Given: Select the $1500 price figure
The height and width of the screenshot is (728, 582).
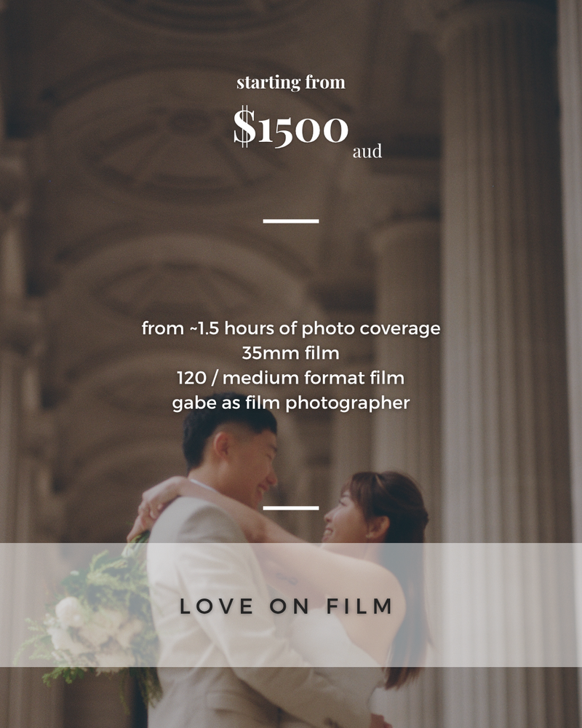Looking at the screenshot, I should pos(290,127).
